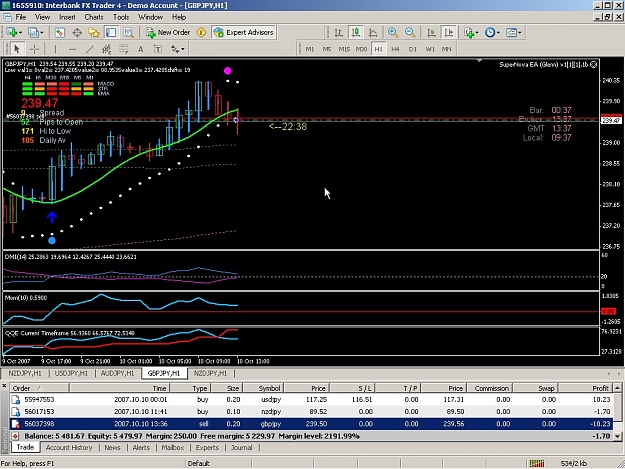Screen dimensions: 625x469
Task: Pick the text label tool
Action: (141, 49)
